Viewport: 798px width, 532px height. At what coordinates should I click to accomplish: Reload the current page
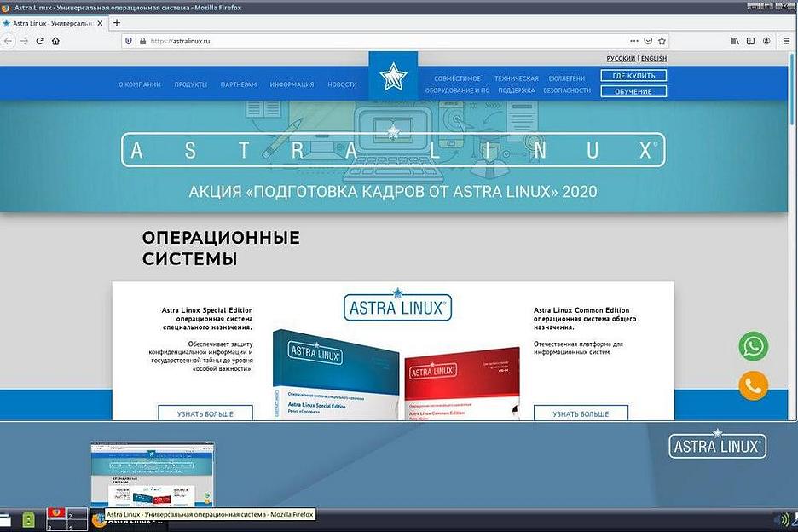pos(40,41)
